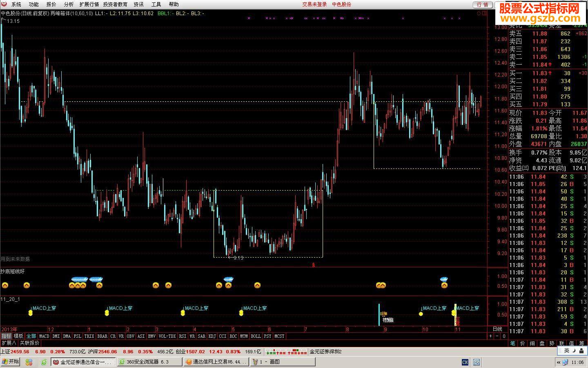The width and height of the screenshot is (588, 368).
Task: Switch to MTM indicator
Action: 244,336
